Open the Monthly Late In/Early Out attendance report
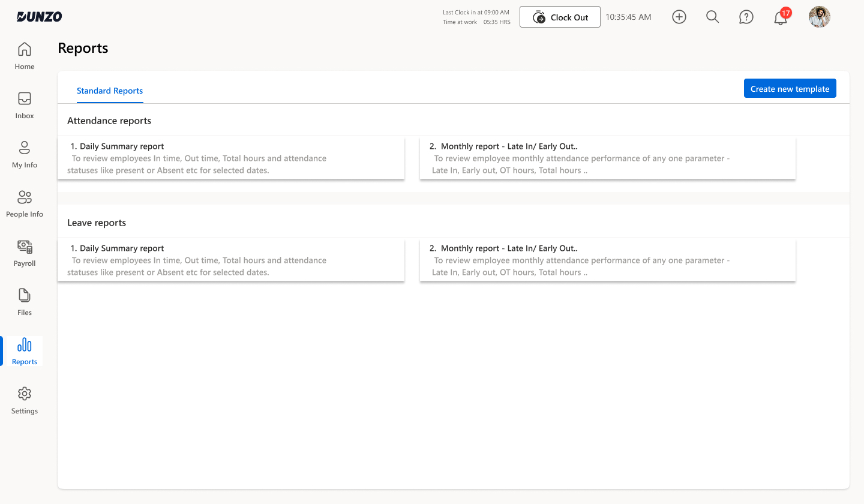The width and height of the screenshot is (864, 504). coord(607,157)
